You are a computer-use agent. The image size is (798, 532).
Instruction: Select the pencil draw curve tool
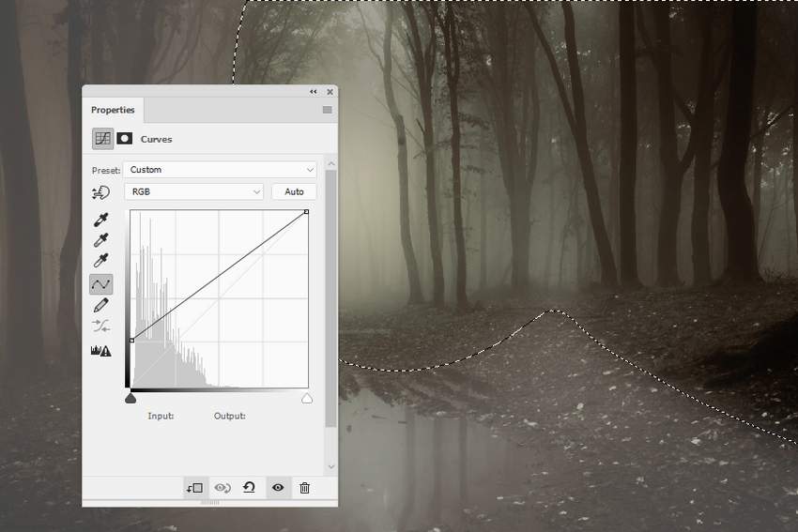[100, 305]
